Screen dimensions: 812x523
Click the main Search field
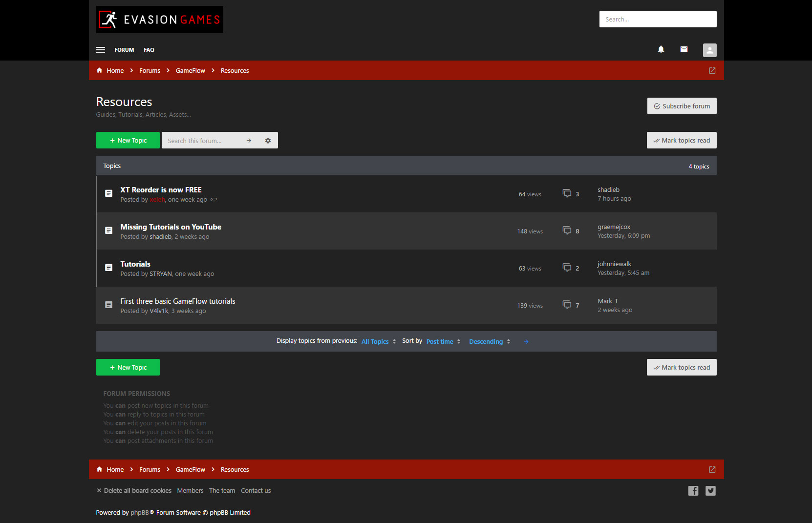(658, 19)
